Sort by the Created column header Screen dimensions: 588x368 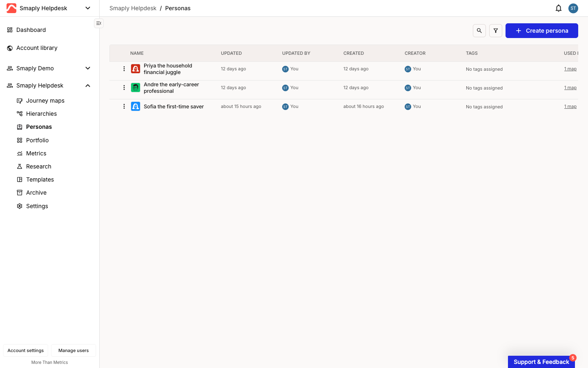(x=354, y=53)
